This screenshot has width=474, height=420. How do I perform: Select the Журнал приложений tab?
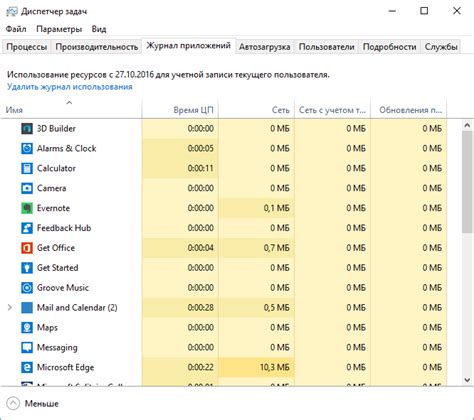pos(189,46)
